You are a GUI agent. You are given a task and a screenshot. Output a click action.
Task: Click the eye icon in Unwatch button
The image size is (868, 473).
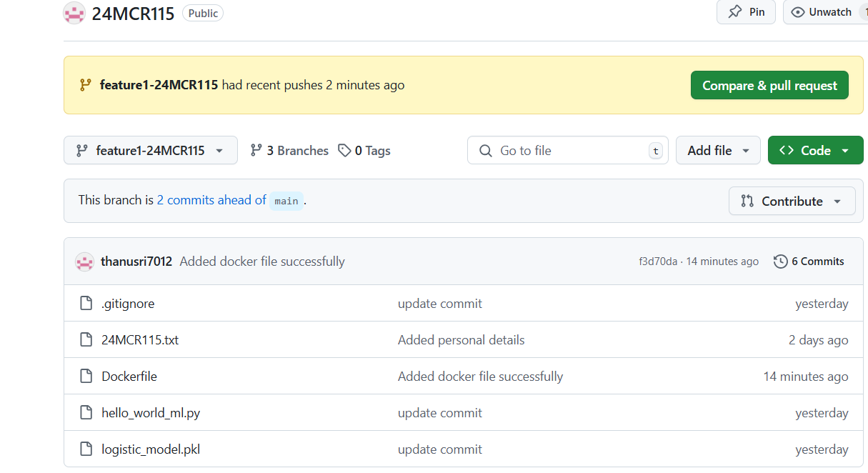[798, 12]
